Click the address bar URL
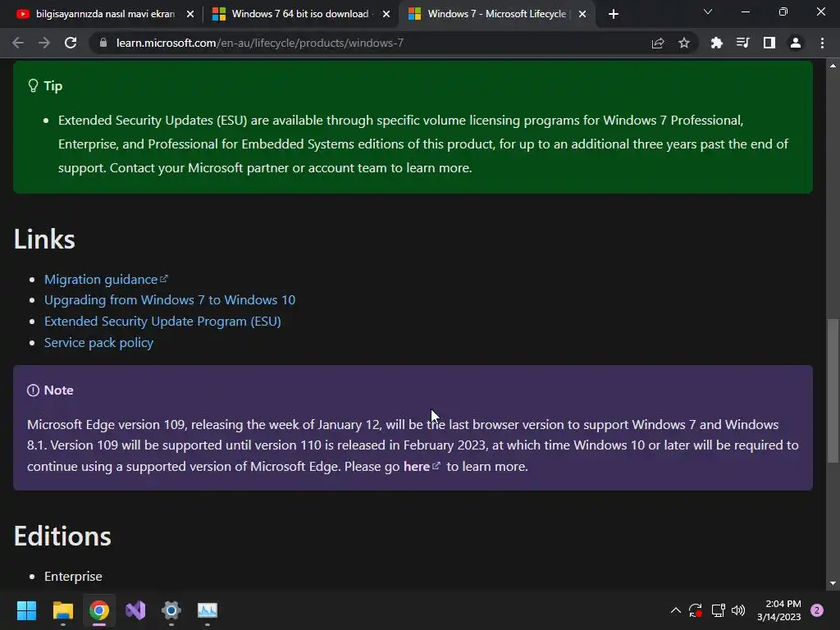Screen dimensions: 840x630 (260, 43)
